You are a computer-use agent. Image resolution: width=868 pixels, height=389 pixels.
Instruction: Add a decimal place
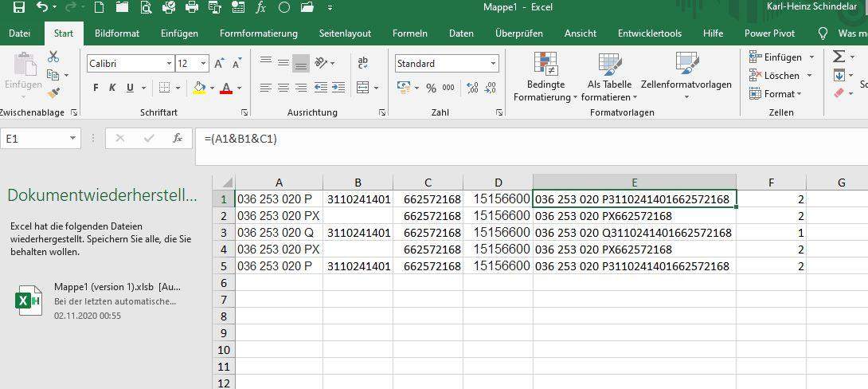(x=472, y=88)
